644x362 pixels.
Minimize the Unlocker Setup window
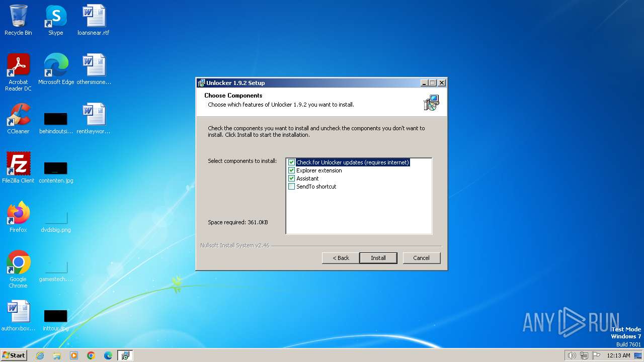click(424, 83)
